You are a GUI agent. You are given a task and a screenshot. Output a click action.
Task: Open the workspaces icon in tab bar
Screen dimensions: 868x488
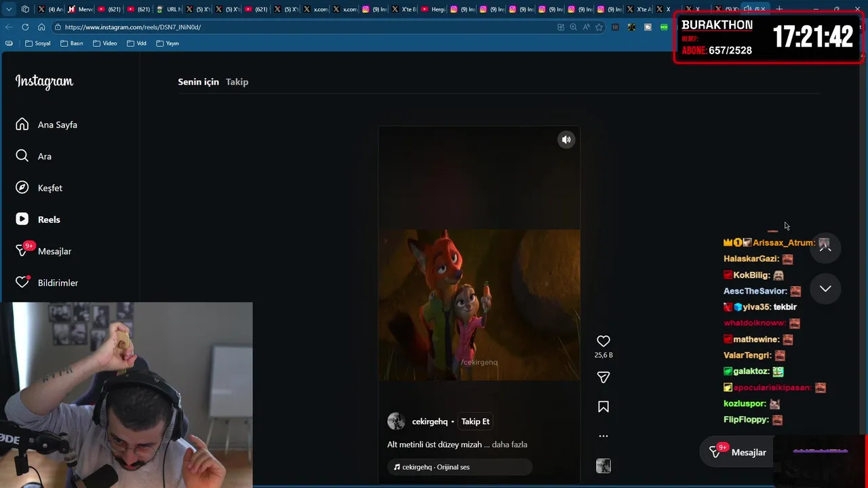[25, 9]
